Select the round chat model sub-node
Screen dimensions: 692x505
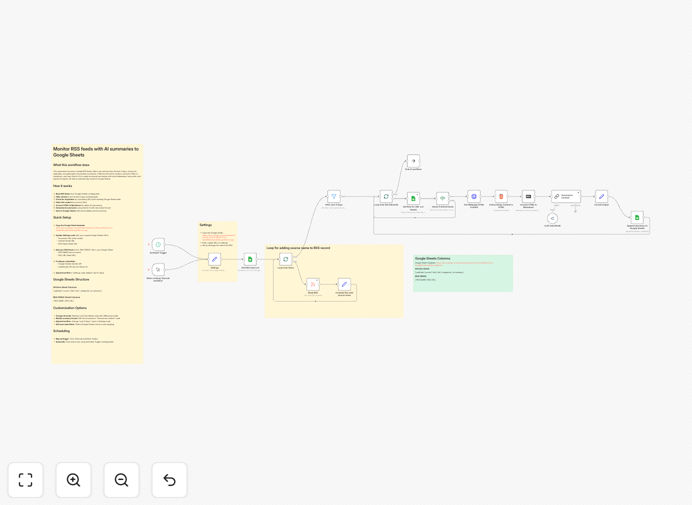click(x=552, y=218)
